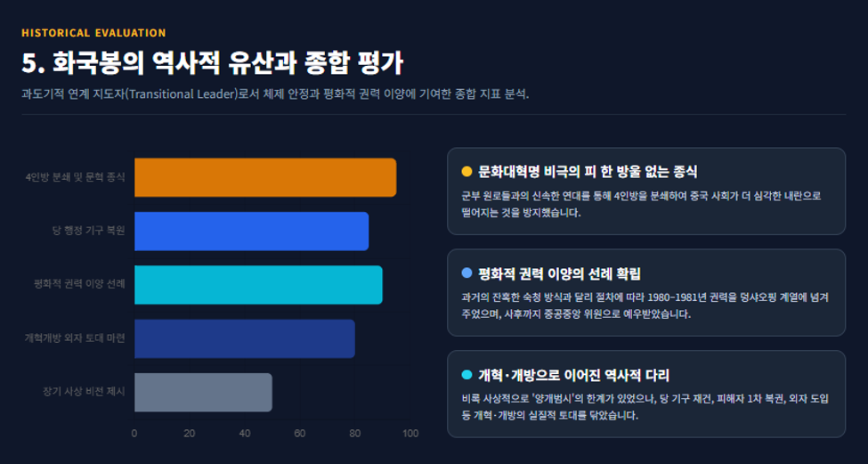
Task: Click the cyan dot beside 개혁·개방으로 이어진 역사적 다리
Action: tap(466, 375)
